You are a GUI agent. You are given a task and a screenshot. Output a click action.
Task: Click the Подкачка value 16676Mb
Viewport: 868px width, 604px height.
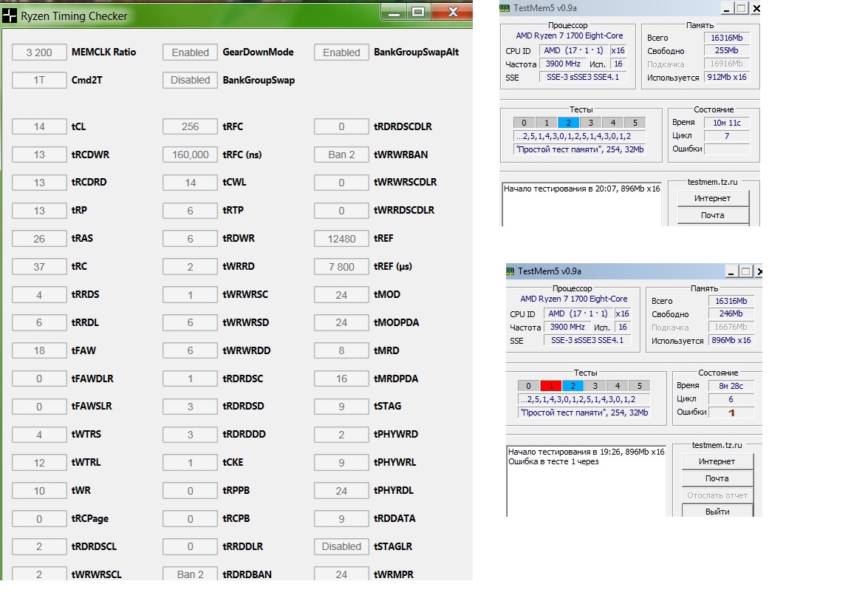pyautogui.click(x=731, y=327)
